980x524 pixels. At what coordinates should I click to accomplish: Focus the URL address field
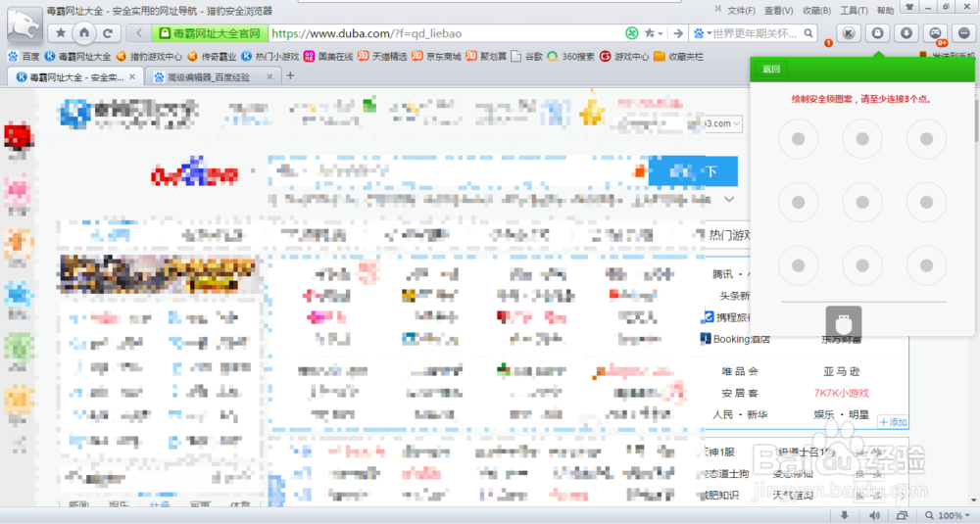click(x=445, y=33)
